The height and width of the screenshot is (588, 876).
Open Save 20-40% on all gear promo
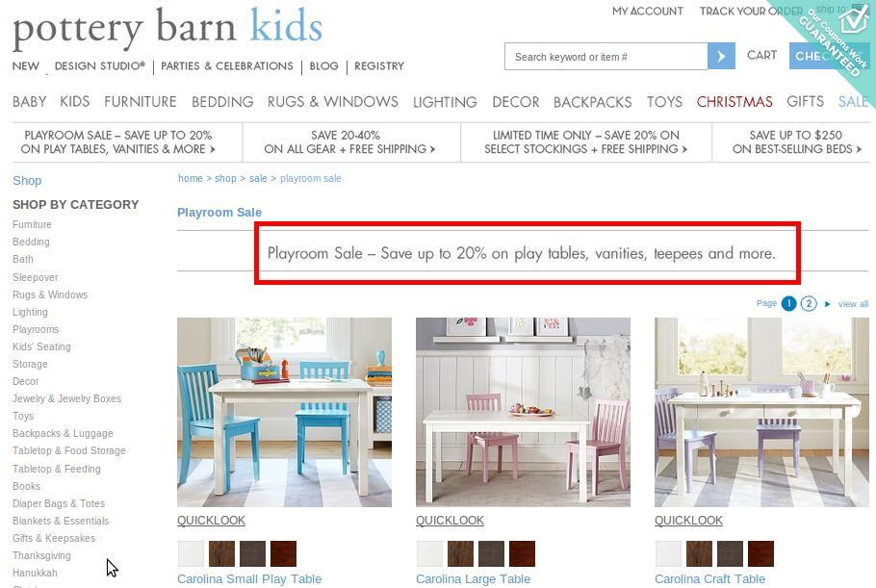tap(349, 141)
